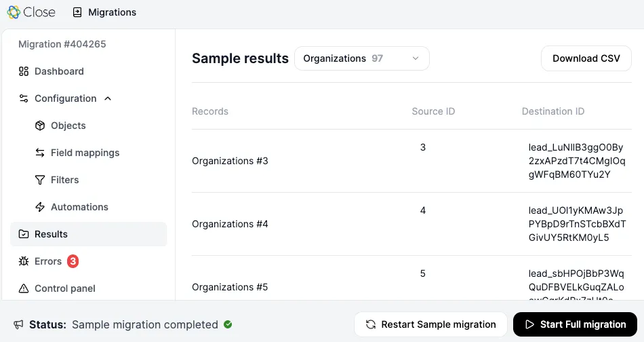Viewport: 644px width, 342px height.
Task: Click the 97 count in dropdown
Action: pyautogui.click(x=378, y=58)
